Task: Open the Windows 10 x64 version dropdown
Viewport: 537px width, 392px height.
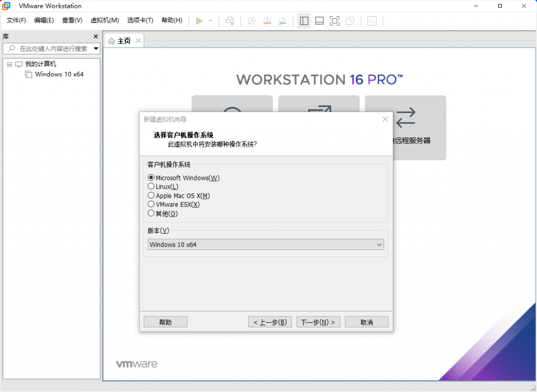Action: [380, 244]
